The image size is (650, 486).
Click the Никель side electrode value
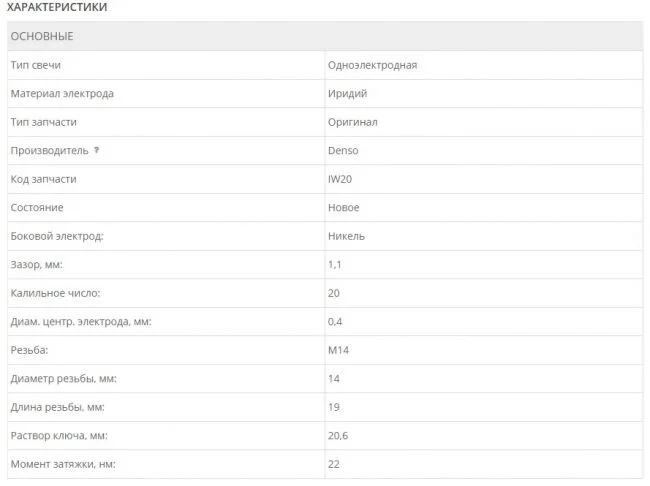(346, 236)
